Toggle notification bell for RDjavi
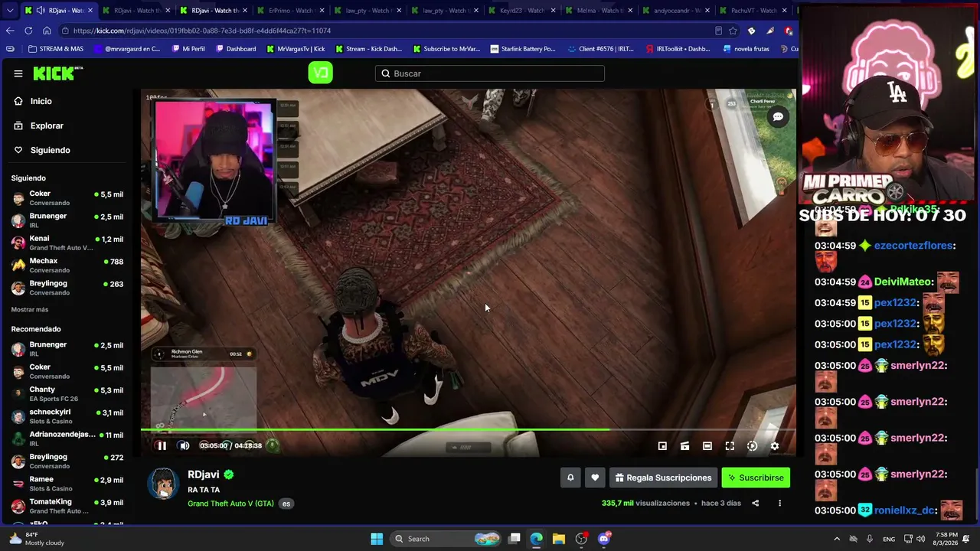980x551 pixels. coord(570,478)
